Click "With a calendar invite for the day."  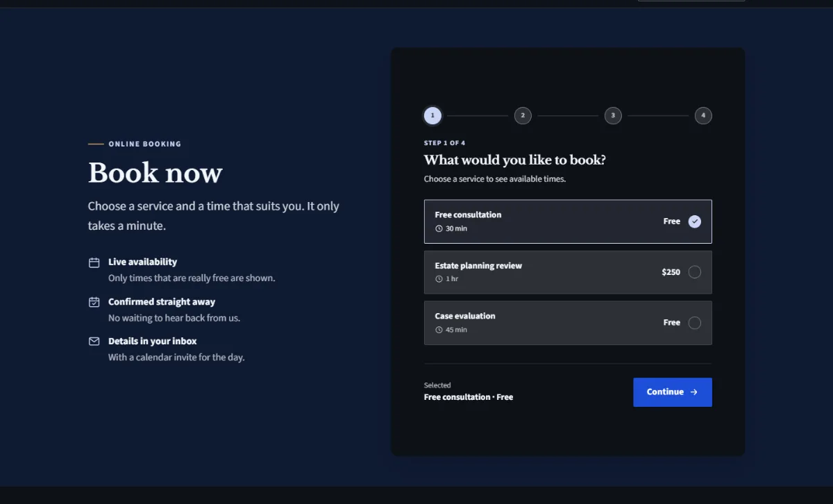[x=176, y=358]
